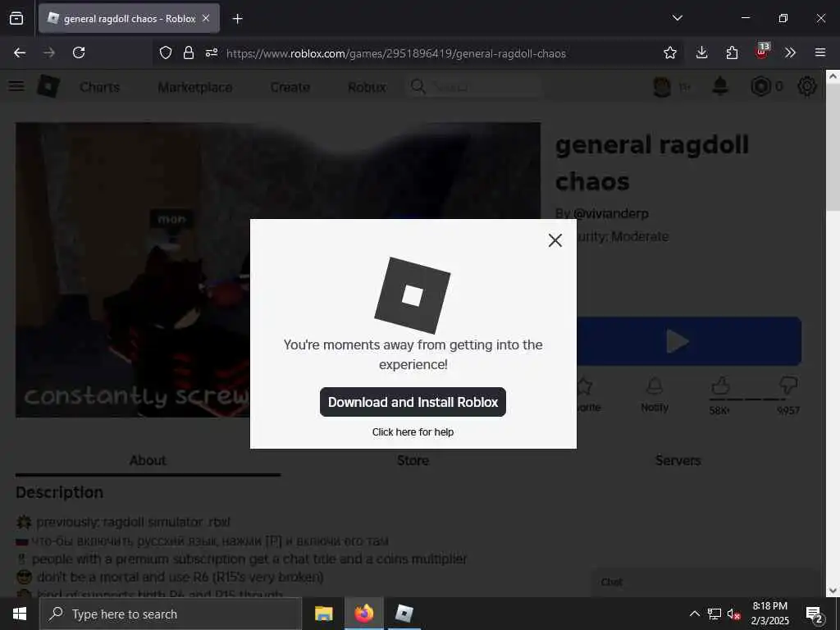Bookmark this page with star
840x630 pixels.
[669, 52]
